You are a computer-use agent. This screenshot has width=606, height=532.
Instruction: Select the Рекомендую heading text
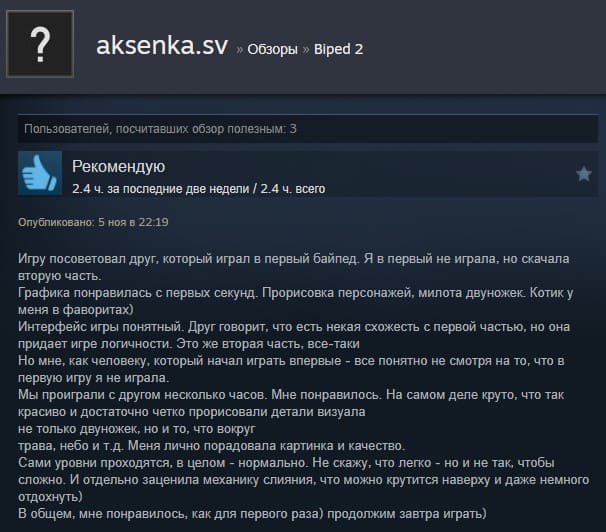119,167
